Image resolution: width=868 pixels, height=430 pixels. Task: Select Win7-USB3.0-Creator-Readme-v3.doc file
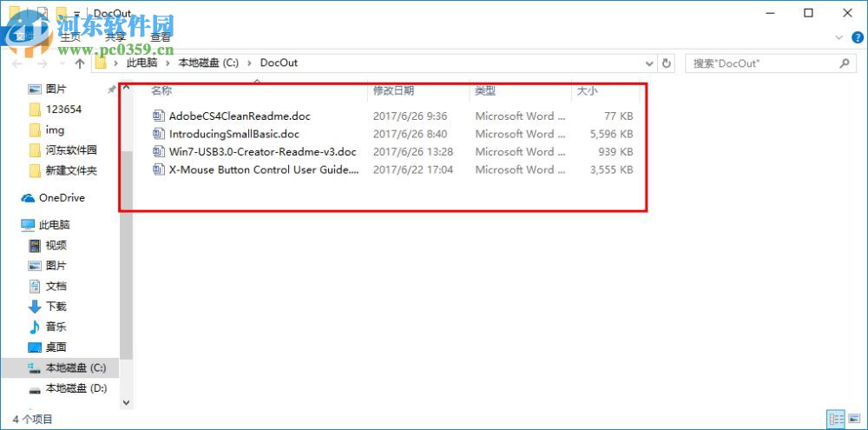(263, 151)
